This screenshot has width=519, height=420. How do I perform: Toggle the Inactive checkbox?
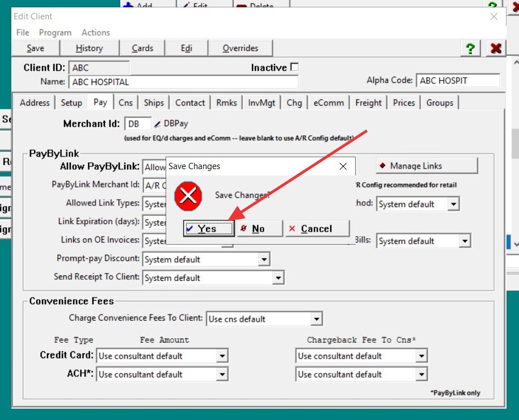pyautogui.click(x=294, y=67)
